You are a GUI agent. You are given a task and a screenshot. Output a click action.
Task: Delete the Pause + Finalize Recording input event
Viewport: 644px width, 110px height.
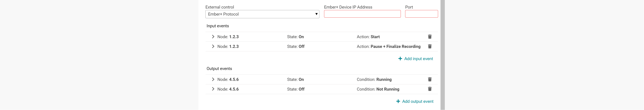(x=430, y=46)
